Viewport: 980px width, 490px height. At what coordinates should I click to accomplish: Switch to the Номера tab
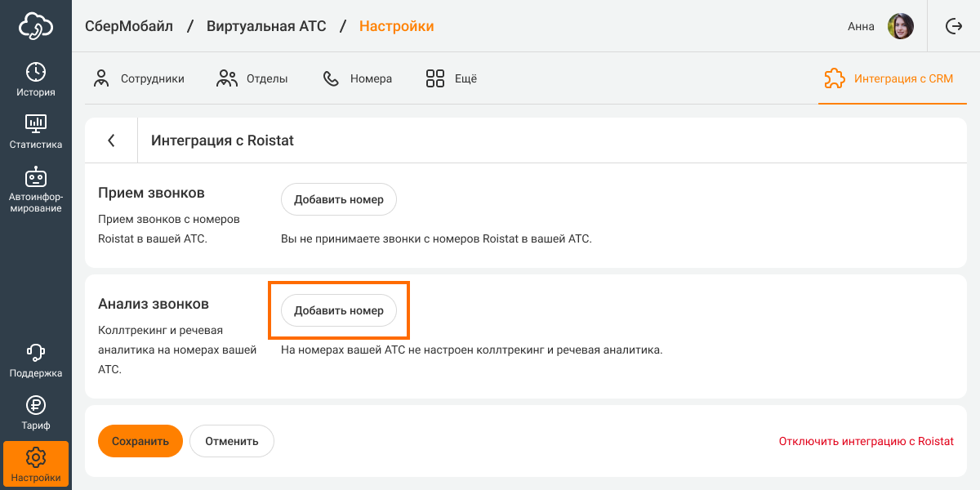[358, 78]
